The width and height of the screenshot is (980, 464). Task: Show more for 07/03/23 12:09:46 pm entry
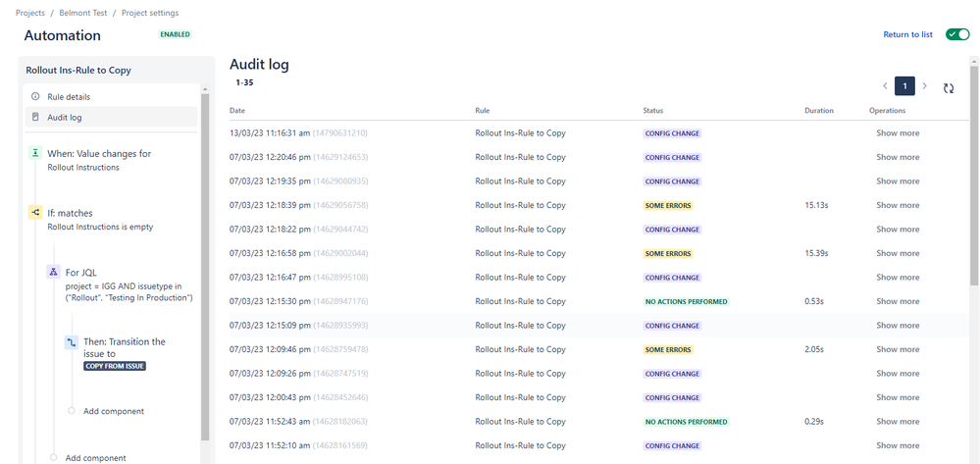(898, 349)
